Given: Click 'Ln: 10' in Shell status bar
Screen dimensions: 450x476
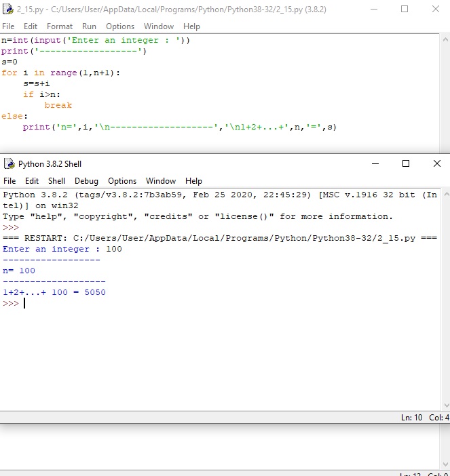Looking at the screenshot, I should pyautogui.click(x=412, y=418).
